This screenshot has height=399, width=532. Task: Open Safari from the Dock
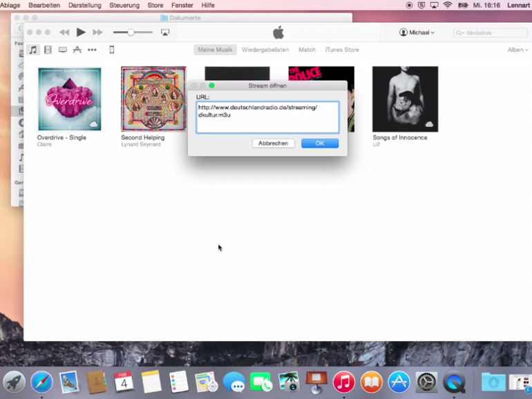41,382
